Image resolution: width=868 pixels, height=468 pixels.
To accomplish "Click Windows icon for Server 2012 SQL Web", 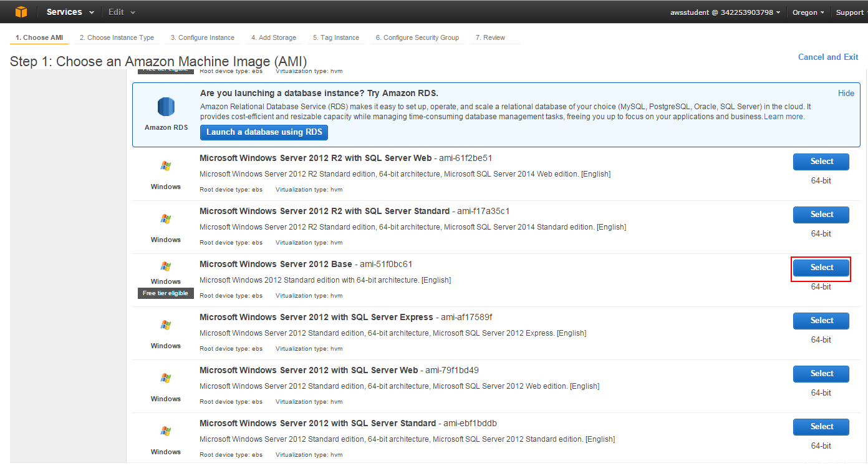I will click(166, 378).
